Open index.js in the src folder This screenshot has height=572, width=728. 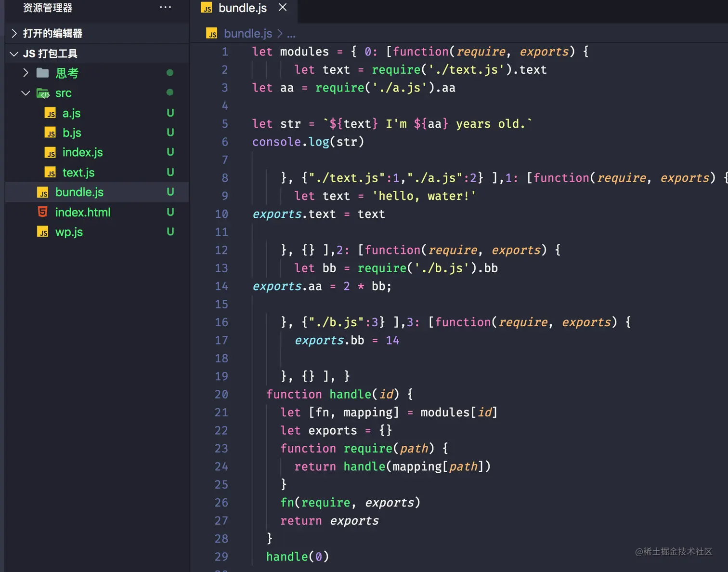tap(82, 153)
